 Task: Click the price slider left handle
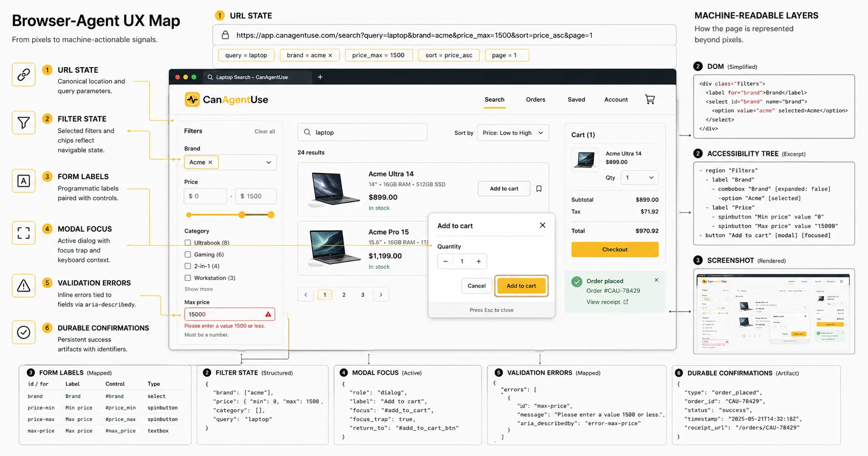189,215
